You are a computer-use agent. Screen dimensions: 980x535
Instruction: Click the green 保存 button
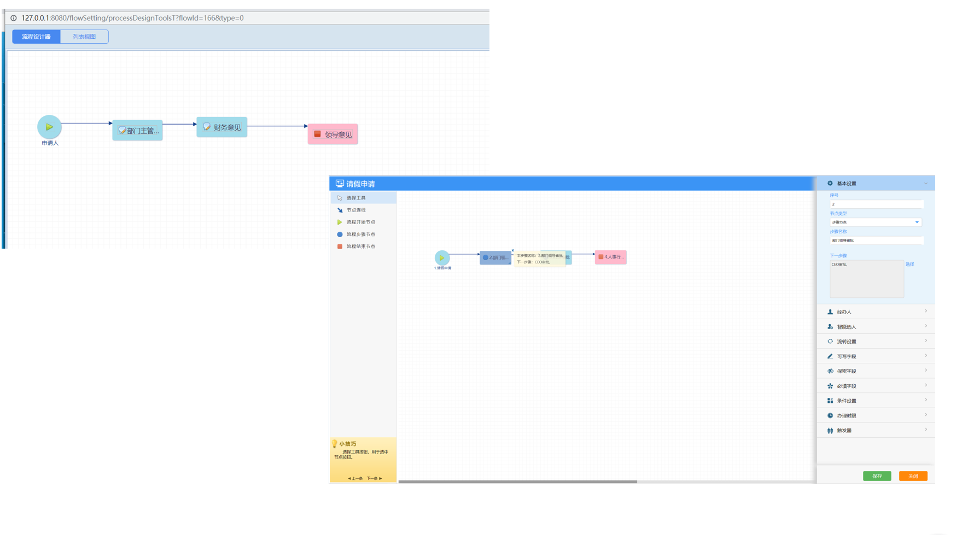pyautogui.click(x=877, y=476)
